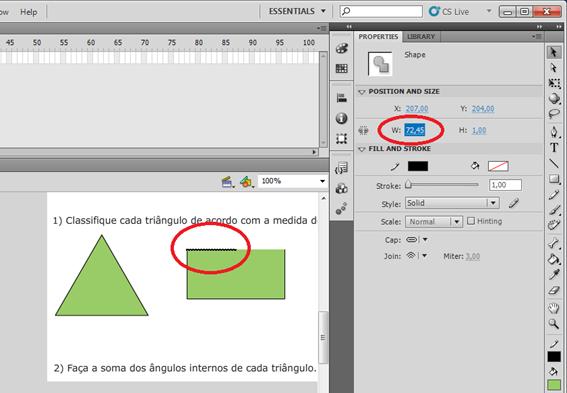Select the green rectangle on stage

[236, 274]
